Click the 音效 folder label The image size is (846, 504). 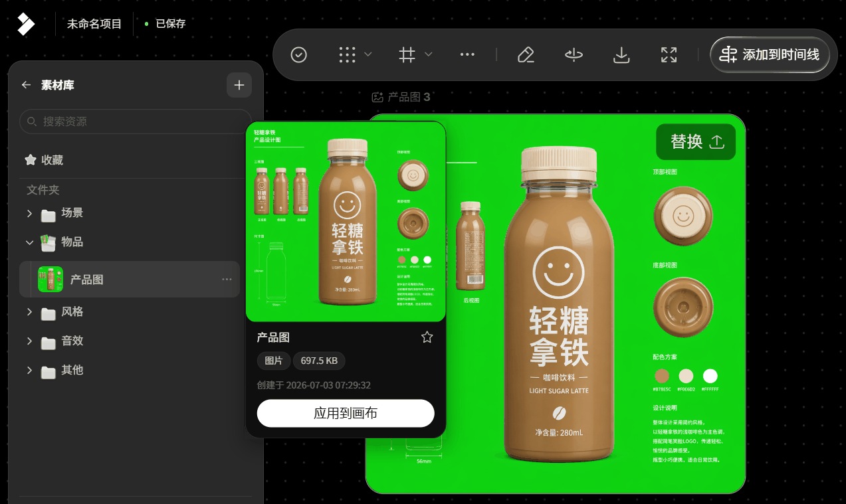[x=72, y=341]
